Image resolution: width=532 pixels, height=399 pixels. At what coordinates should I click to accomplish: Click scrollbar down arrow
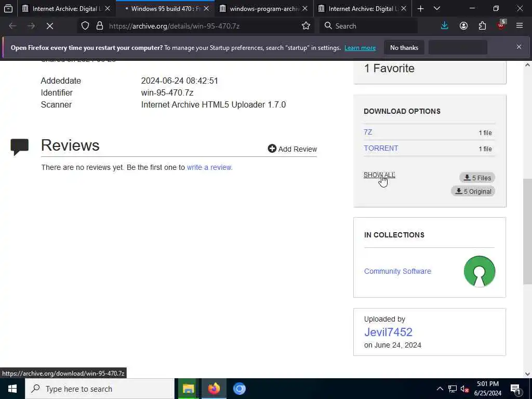pos(527,374)
